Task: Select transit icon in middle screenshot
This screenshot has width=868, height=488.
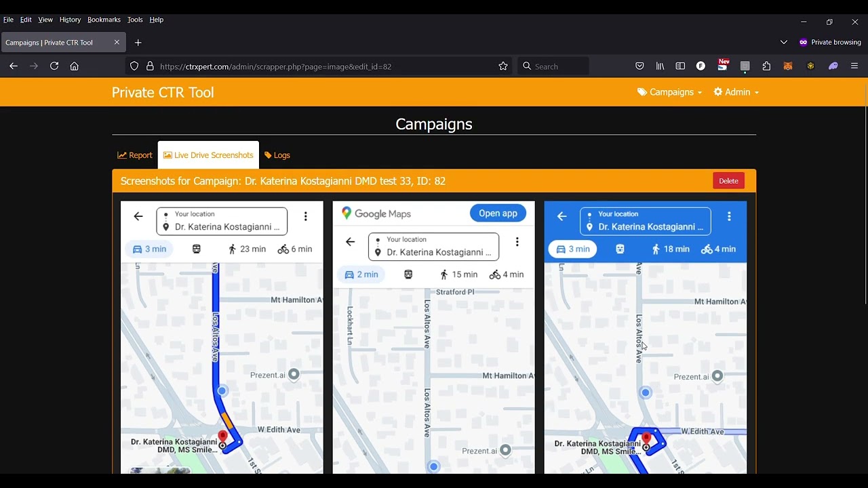Action: pos(408,274)
